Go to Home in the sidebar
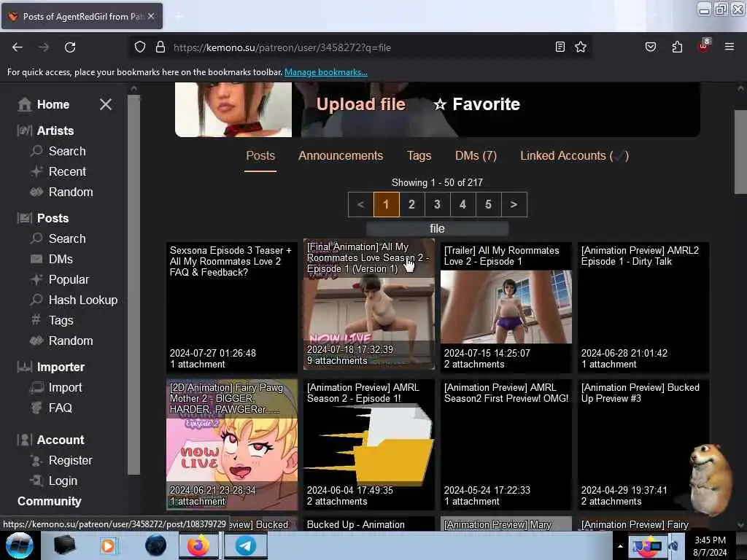Viewport: 747px width, 560px height. (43, 104)
